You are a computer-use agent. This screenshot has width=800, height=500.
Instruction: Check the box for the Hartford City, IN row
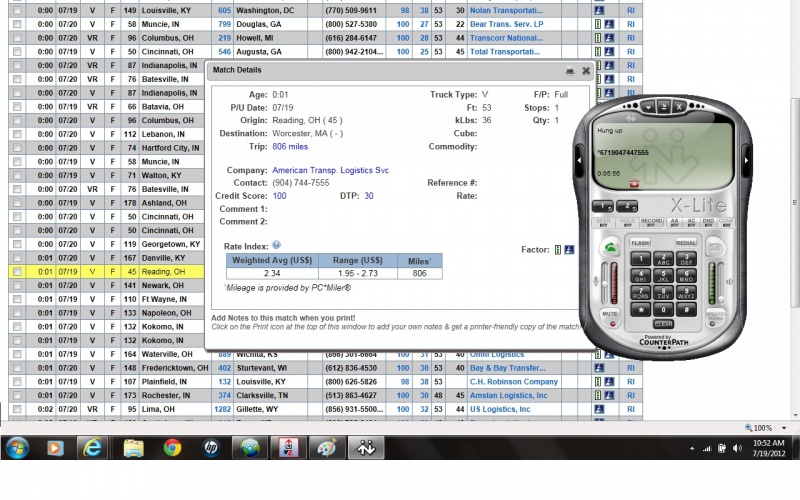coord(17,148)
